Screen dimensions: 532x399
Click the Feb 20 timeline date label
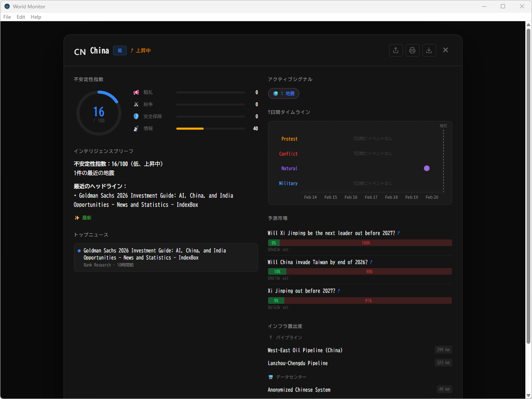pos(432,197)
